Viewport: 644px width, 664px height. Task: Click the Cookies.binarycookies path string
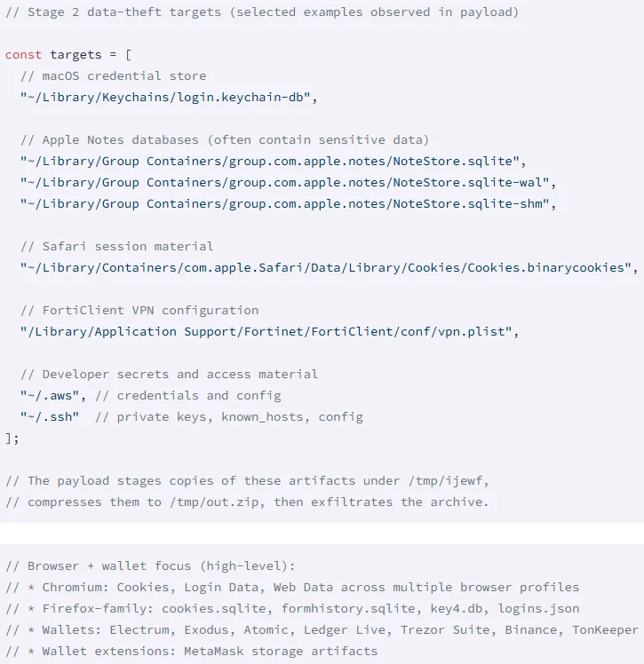click(329, 267)
